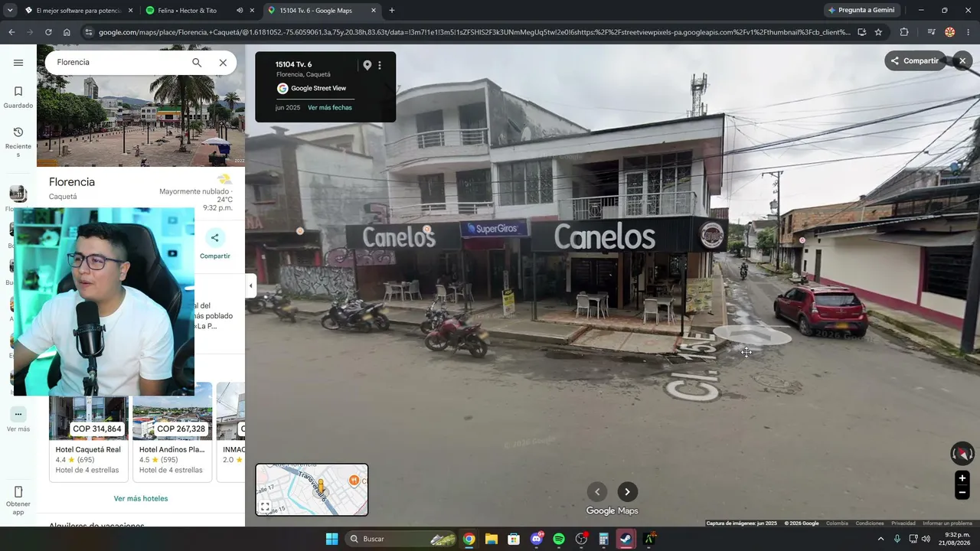Viewport: 980px width, 551px height.
Task: Click the Compartir button over Street View
Action: tap(914, 61)
